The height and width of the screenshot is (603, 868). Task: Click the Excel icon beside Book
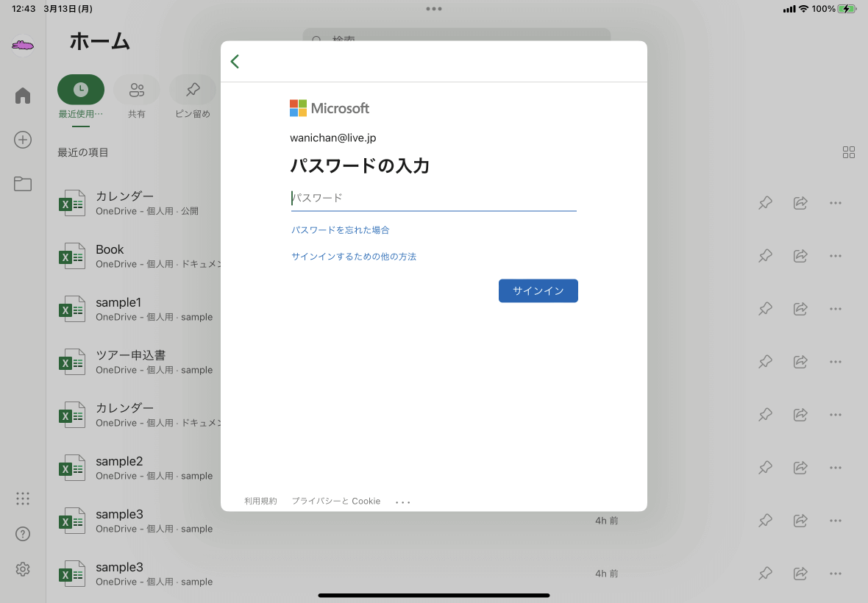click(72, 256)
